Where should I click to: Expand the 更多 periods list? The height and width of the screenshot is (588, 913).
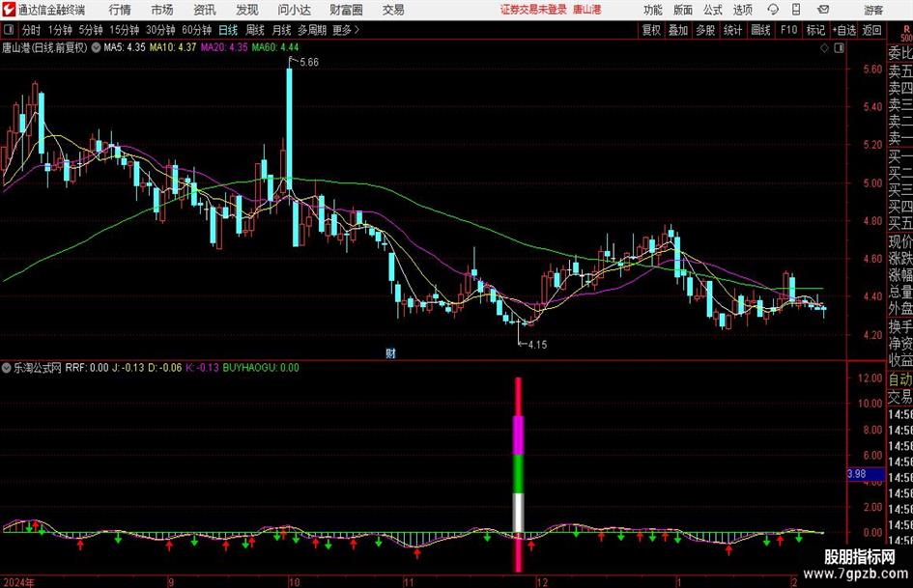pyautogui.click(x=346, y=30)
